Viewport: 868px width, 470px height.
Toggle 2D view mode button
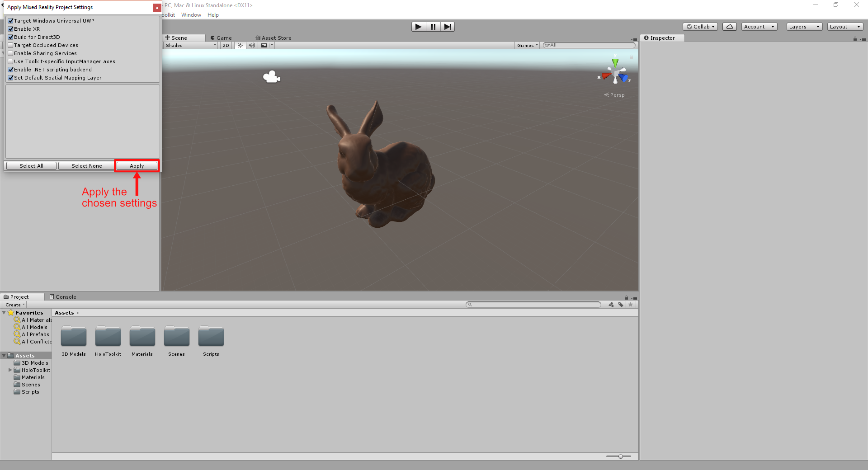pyautogui.click(x=226, y=45)
